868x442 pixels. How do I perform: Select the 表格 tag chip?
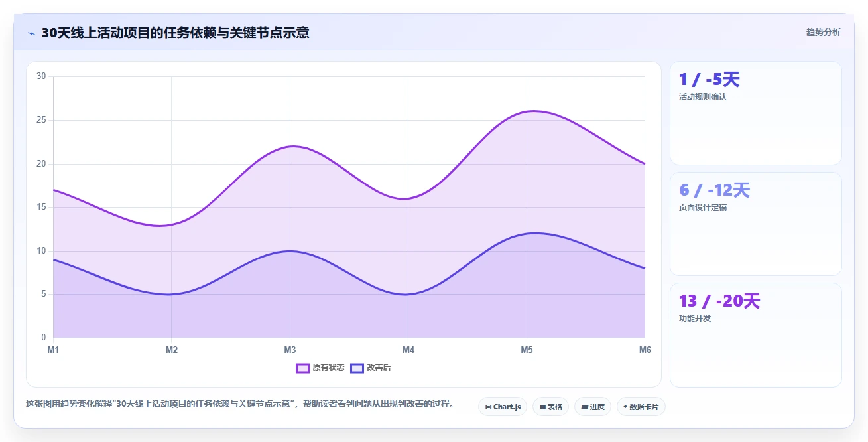tap(550, 407)
